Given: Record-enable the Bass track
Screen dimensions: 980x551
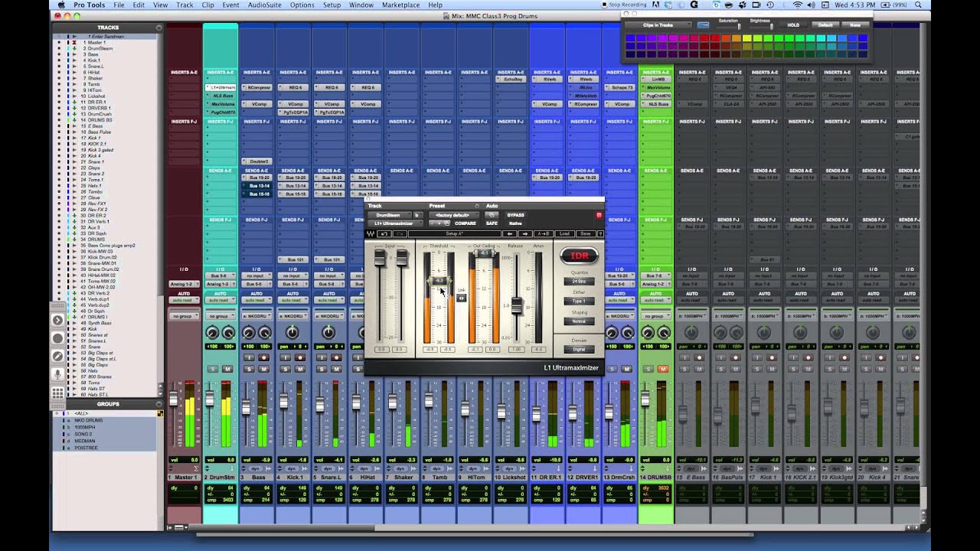Looking at the screenshot, I should pos(264,357).
